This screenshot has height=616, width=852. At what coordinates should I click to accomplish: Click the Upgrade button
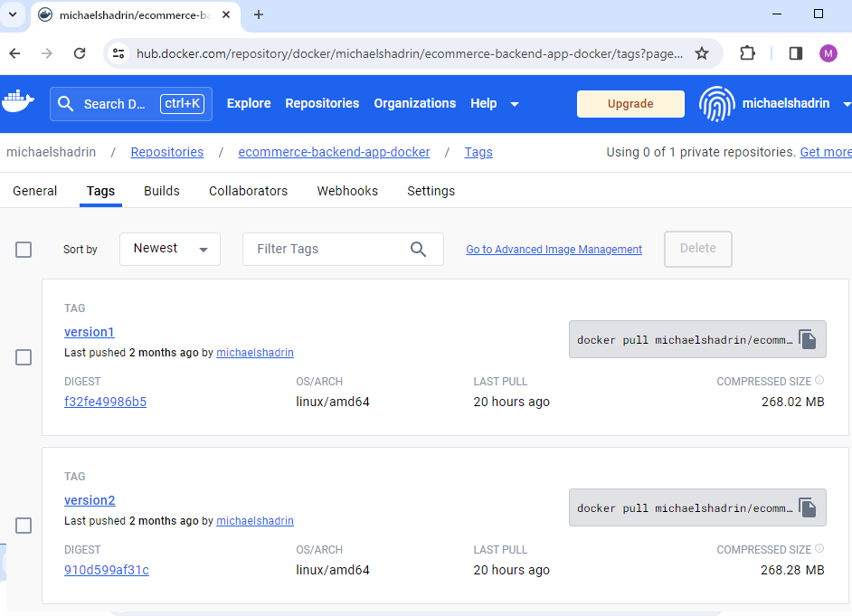coord(630,104)
